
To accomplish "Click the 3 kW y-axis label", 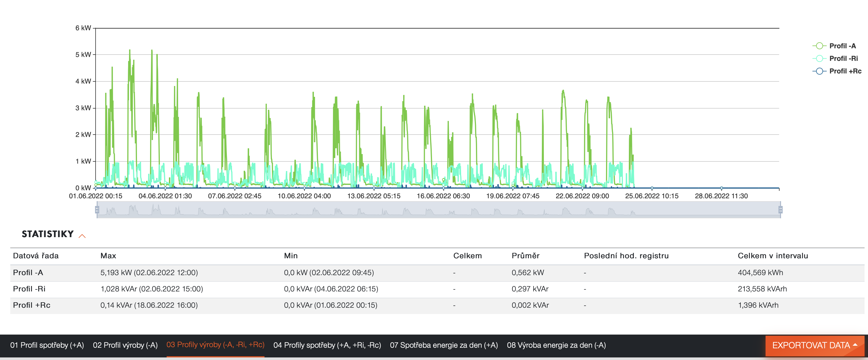I will pyautogui.click(x=83, y=108).
